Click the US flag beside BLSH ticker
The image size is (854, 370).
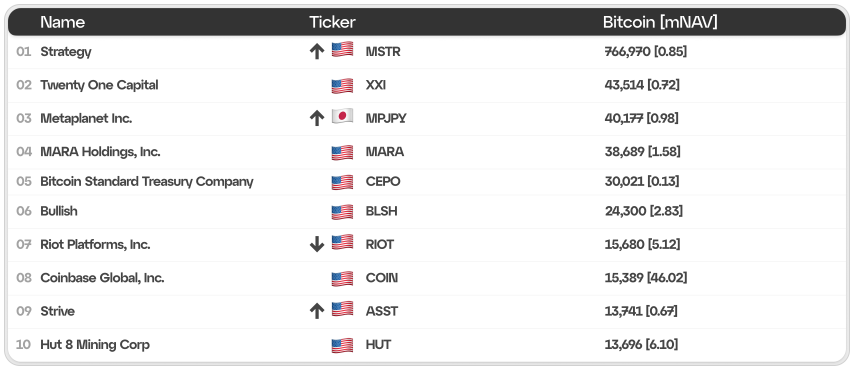pos(342,211)
